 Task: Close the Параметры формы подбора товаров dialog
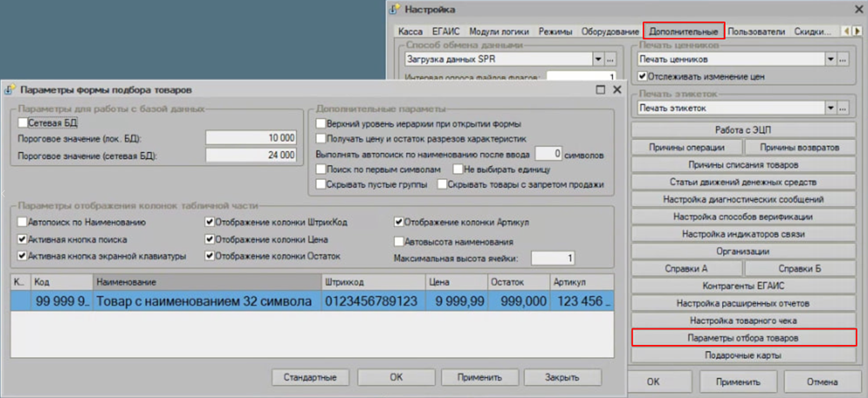[x=614, y=89]
